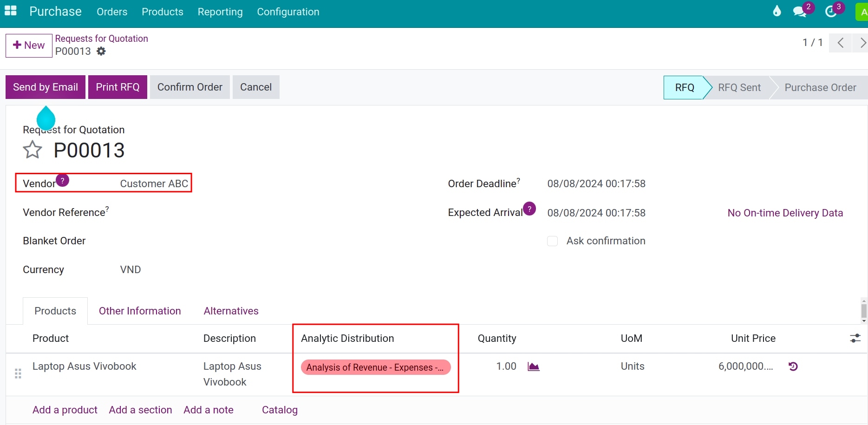Image resolution: width=868 pixels, height=425 pixels.
Task: Click Add a note link
Action: (209, 410)
